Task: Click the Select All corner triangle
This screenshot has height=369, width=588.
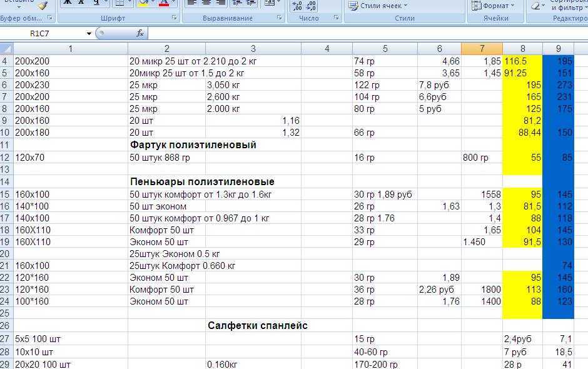Action: (x=6, y=49)
